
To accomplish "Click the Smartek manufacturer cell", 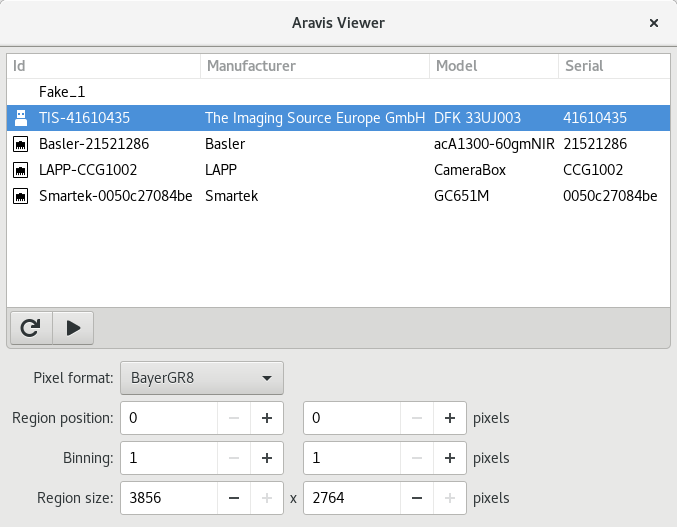I will click(231, 196).
